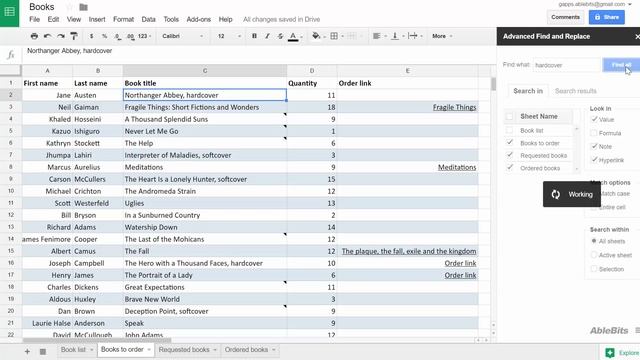Open Ordered books tab dropdown arrow
The height and width of the screenshot is (360, 640).
click(x=273, y=350)
